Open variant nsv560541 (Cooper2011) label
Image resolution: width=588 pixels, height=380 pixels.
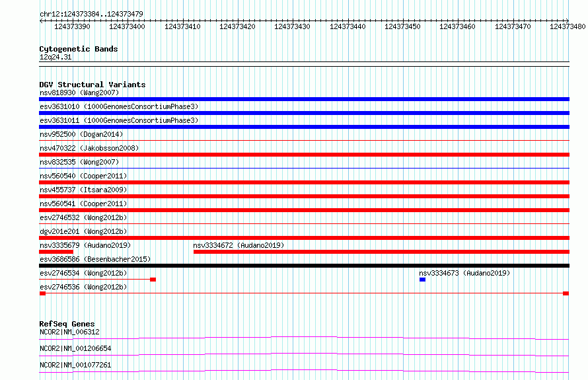click(83, 204)
